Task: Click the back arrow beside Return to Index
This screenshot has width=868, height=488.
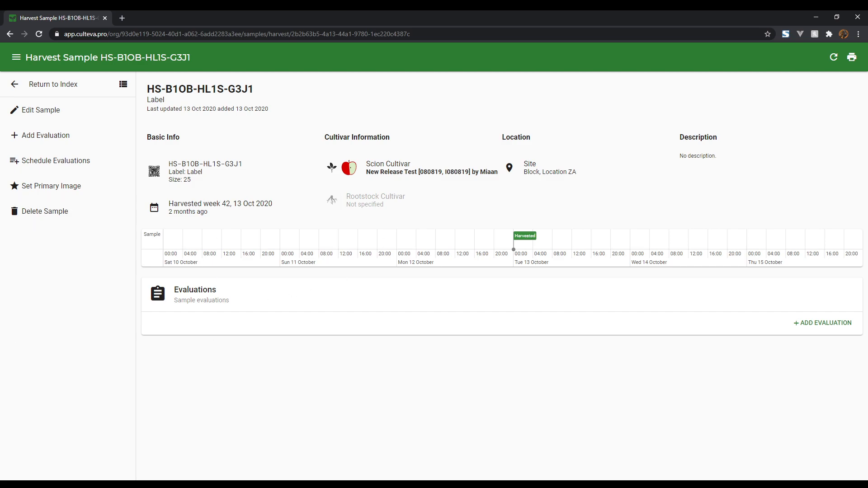Action: 14,84
